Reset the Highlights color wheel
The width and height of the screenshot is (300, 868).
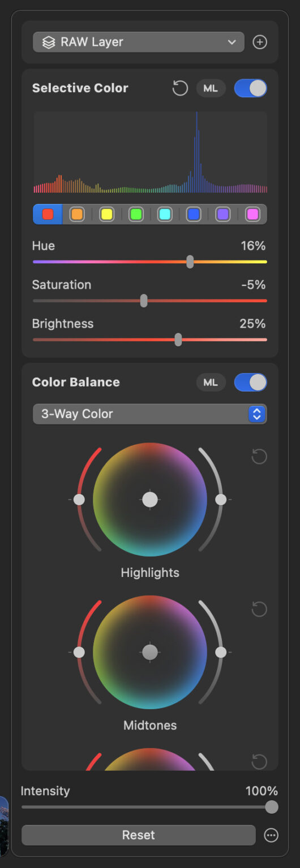tap(259, 457)
